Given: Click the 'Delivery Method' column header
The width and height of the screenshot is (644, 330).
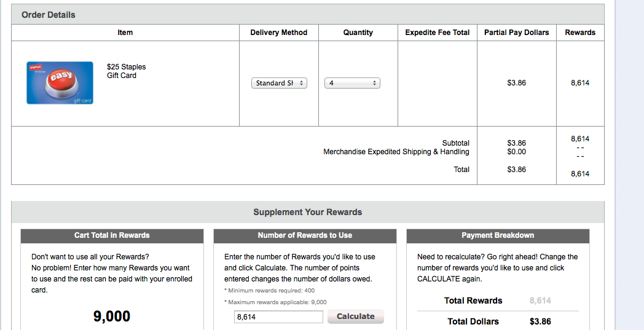Looking at the screenshot, I should [x=279, y=33].
